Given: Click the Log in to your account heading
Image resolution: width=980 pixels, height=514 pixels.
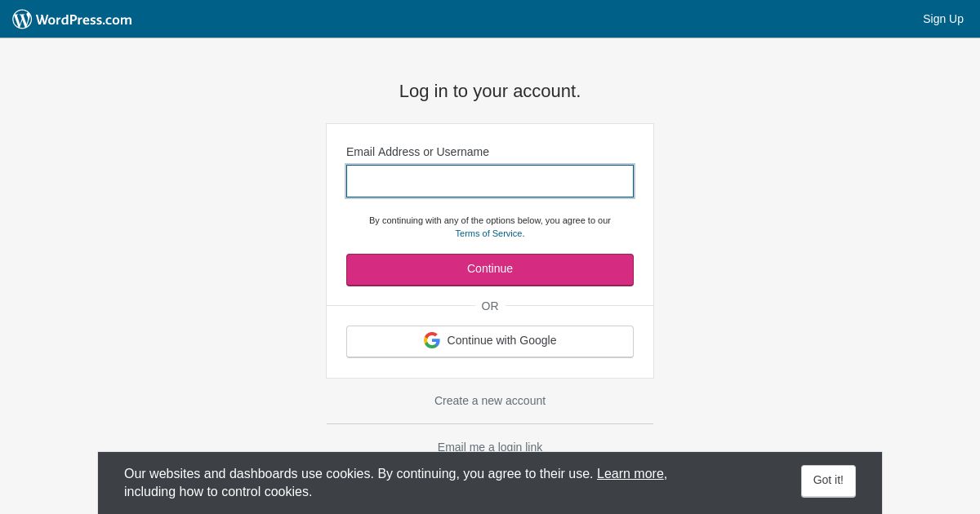Looking at the screenshot, I should pyautogui.click(x=490, y=91).
